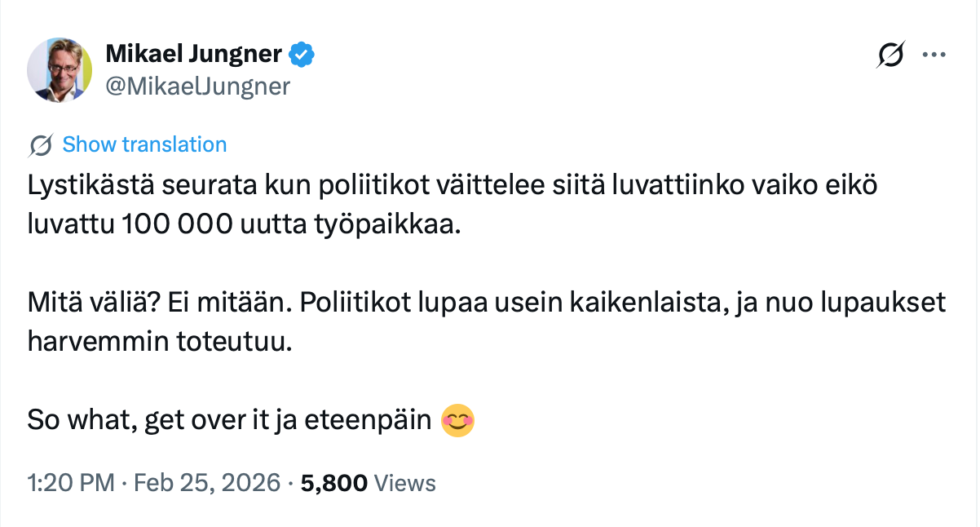Click the small icon before Show translation
The height and width of the screenshot is (527, 980).
[41, 145]
